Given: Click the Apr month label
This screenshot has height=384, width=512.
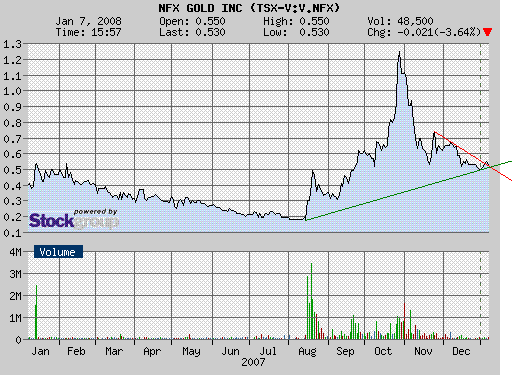Looking at the screenshot, I should pyautogui.click(x=152, y=352).
